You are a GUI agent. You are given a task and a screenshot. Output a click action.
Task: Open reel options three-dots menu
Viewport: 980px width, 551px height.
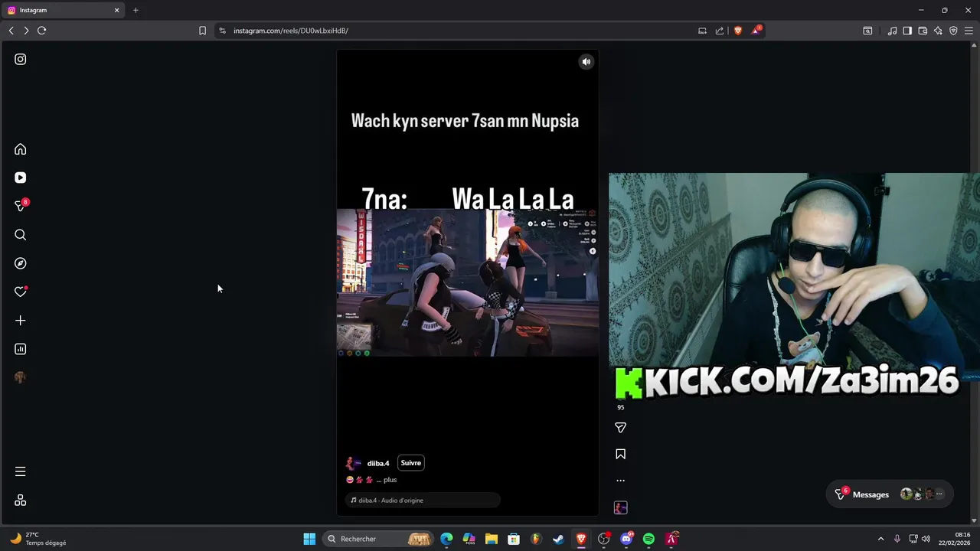pos(621,481)
